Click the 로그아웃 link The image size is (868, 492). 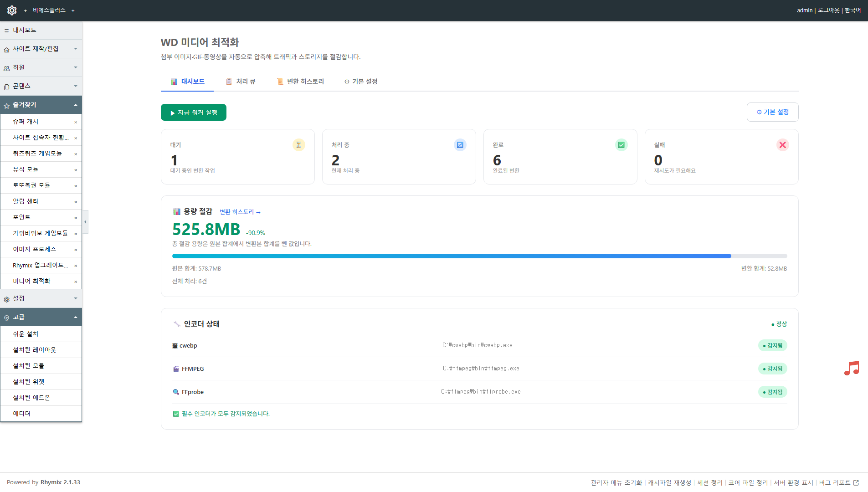(x=828, y=10)
